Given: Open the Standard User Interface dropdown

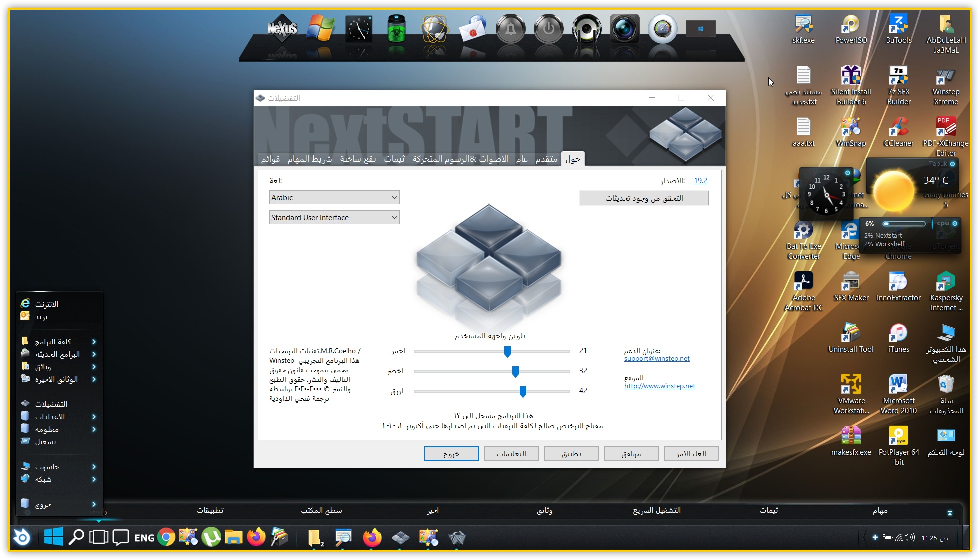Looking at the screenshot, I should point(334,218).
